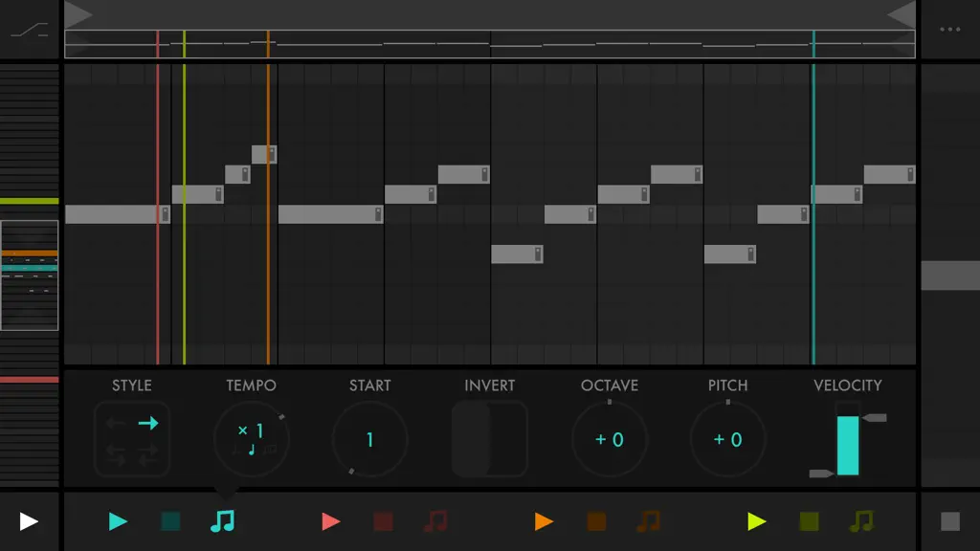Select the highlighted quarter note in TEMPO knob
This screenshot has height=551, width=980.
[252, 450]
